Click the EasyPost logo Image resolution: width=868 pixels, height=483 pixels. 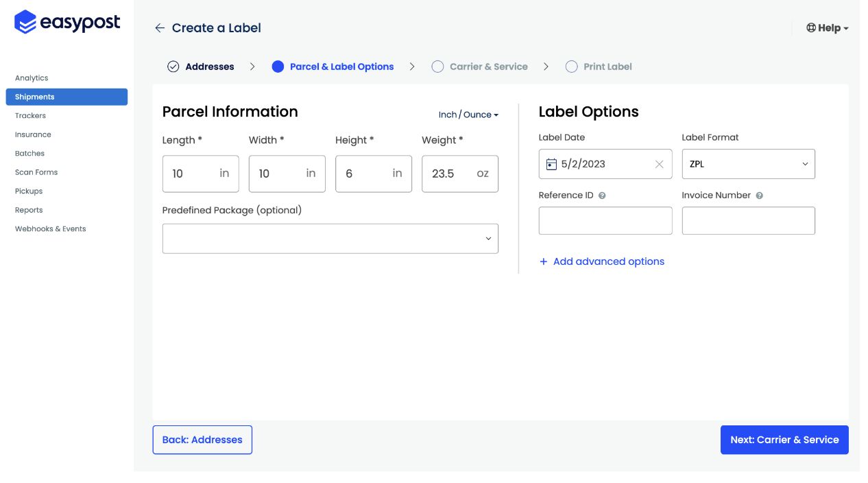67,23
